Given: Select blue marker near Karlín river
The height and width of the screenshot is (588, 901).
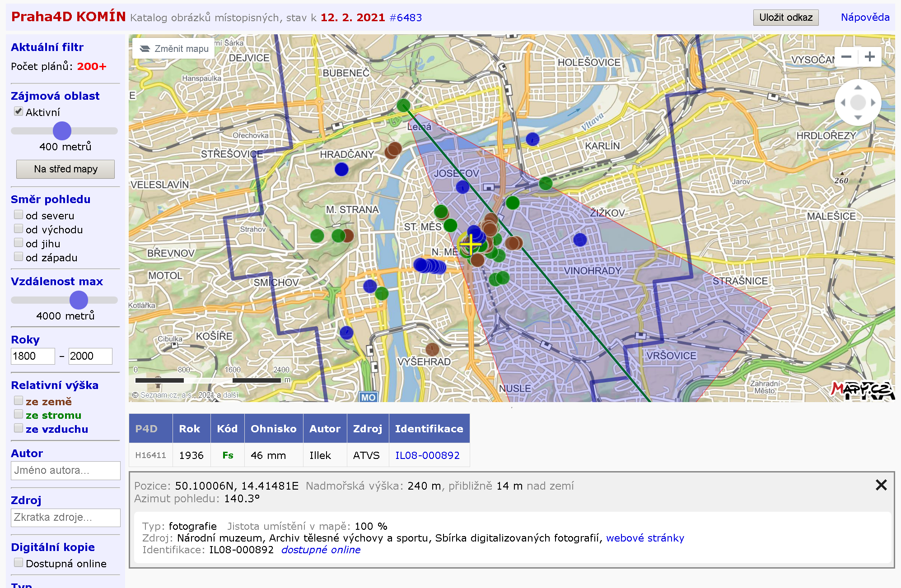Looking at the screenshot, I should click(x=532, y=139).
